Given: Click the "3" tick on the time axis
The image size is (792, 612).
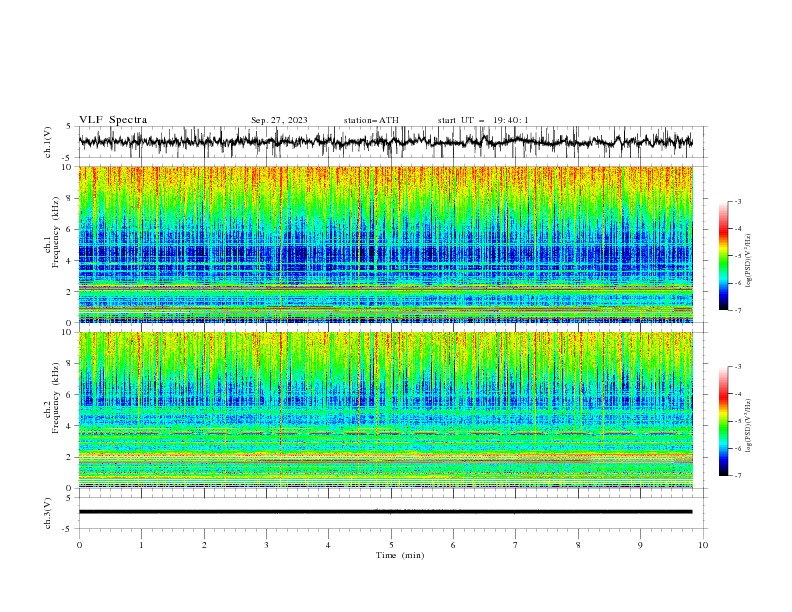Looking at the screenshot, I should 266,545.
